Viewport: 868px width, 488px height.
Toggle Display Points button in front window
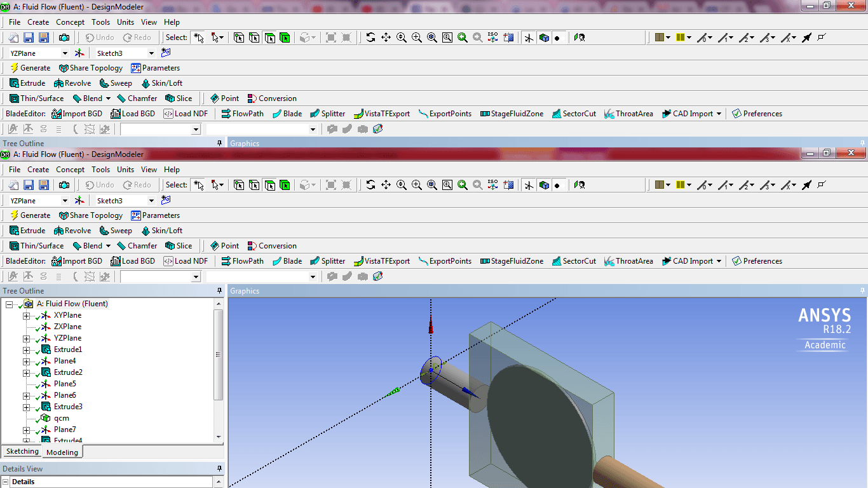point(559,185)
